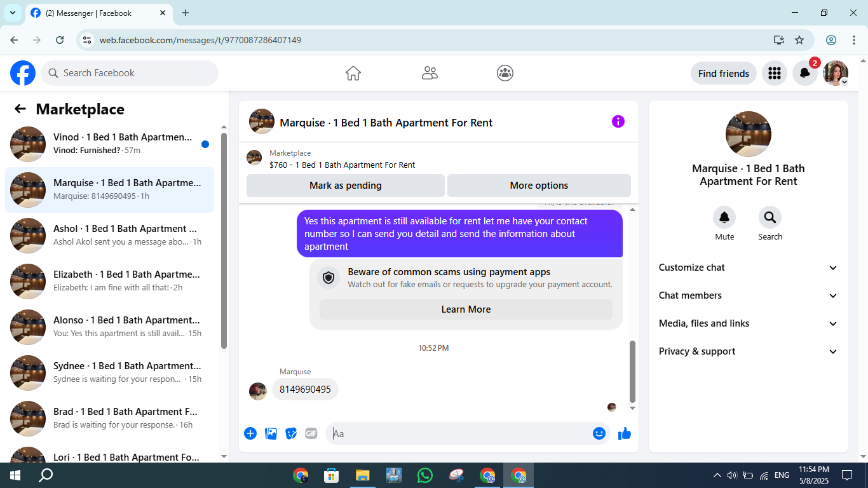868x488 pixels.
Task: Open the Windows notification center icon
Action: point(847,475)
